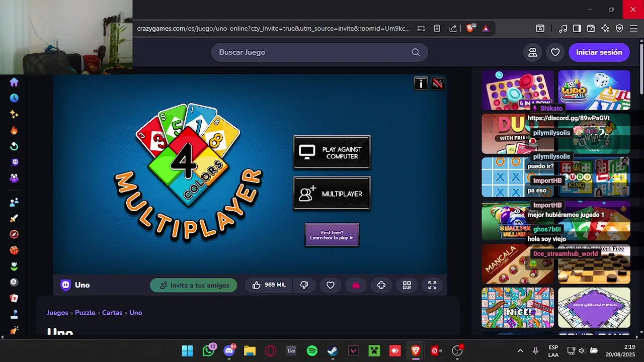
Task: Open Brave Wallet icon in toolbar
Action: [591, 29]
